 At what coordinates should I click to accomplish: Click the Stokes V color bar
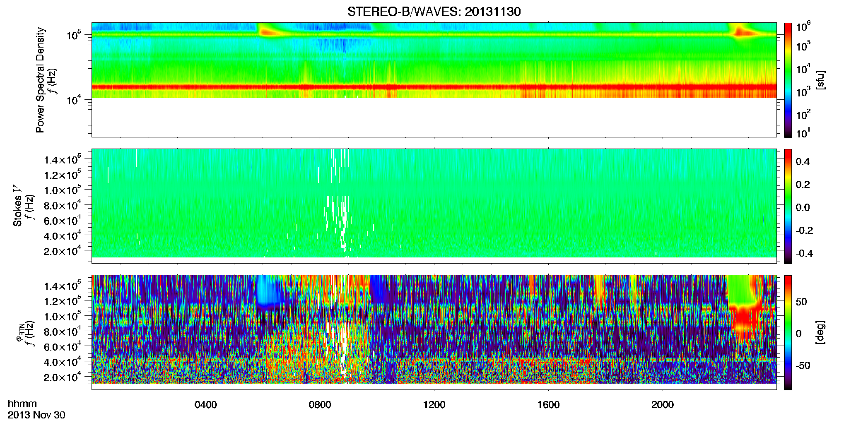788,206
